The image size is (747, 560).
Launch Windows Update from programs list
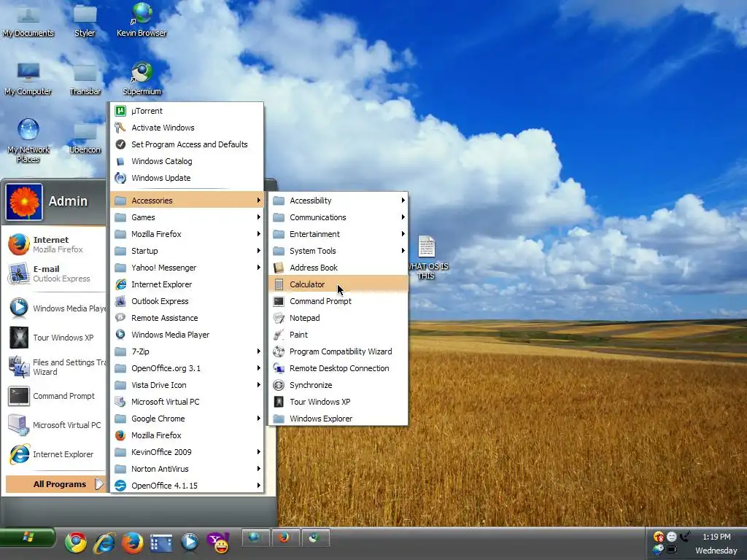[187, 178]
